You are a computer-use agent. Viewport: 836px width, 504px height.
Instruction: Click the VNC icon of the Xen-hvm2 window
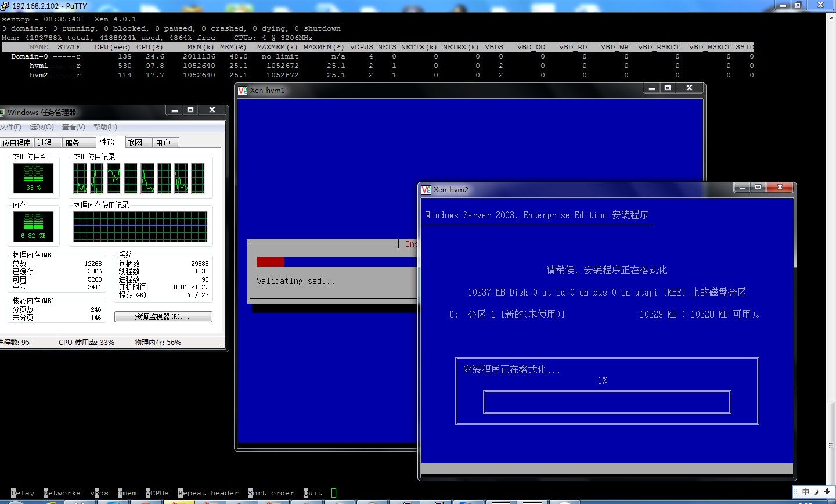click(426, 189)
